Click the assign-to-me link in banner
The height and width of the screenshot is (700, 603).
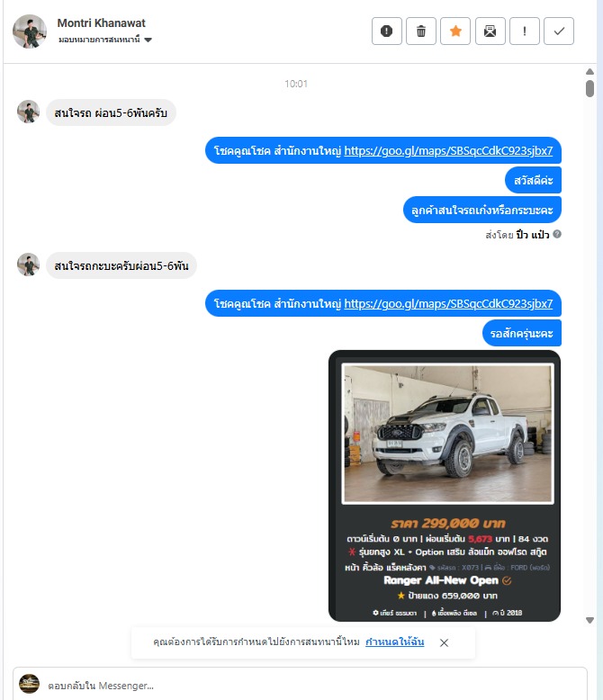(x=394, y=642)
